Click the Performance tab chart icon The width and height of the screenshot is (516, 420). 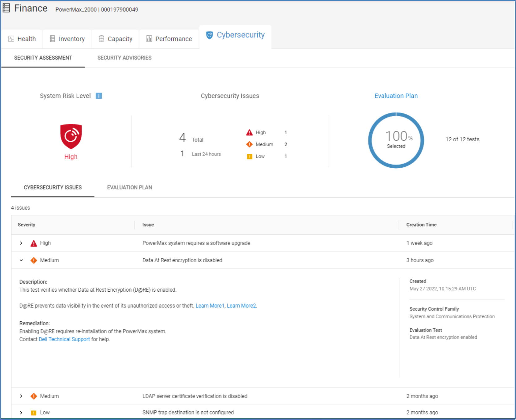click(149, 39)
